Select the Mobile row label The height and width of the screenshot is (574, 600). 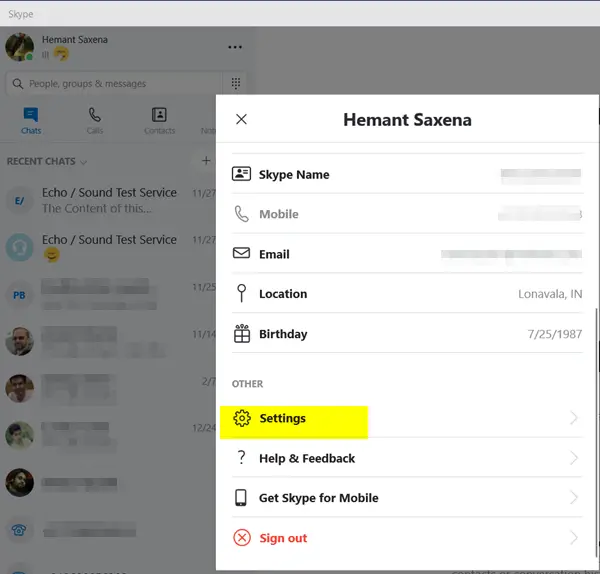[x=279, y=214]
